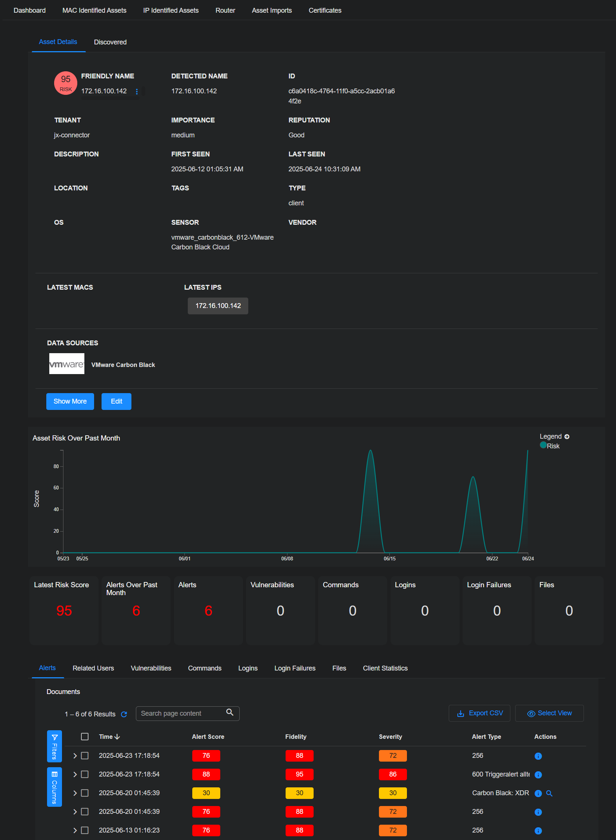Click the info icon for 600 Triggeralert row
616x840 pixels.
click(x=538, y=775)
